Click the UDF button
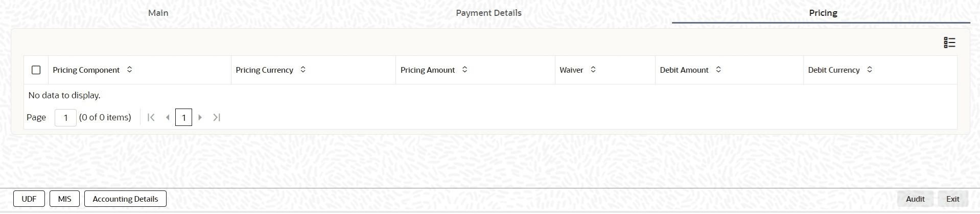The width and height of the screenshot is (980, 214). click(29, 199)
